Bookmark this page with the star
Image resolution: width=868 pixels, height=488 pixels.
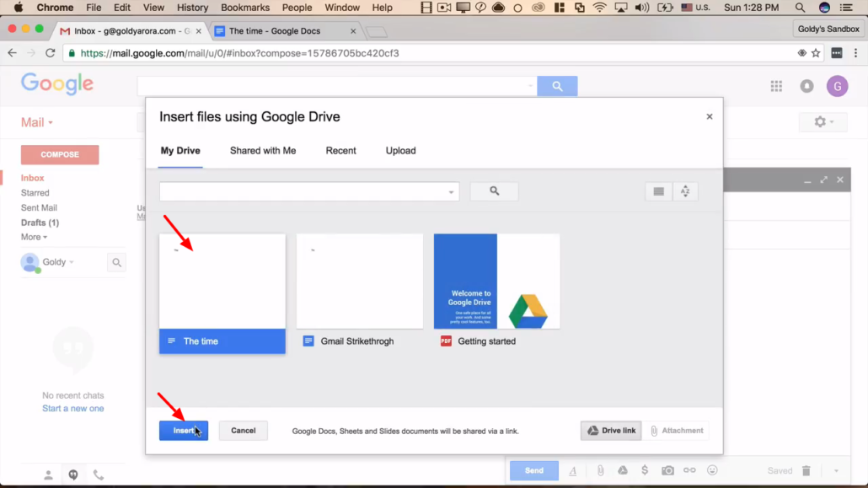[x=816, y=53]
